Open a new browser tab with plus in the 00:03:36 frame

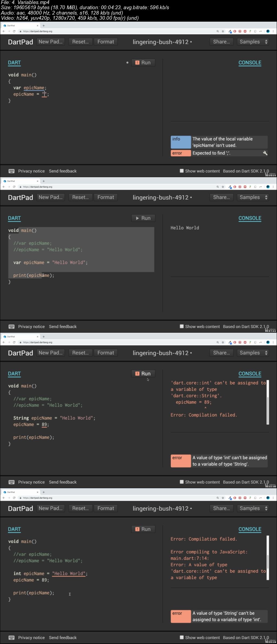pyautogui.click(x=44, y=492)
